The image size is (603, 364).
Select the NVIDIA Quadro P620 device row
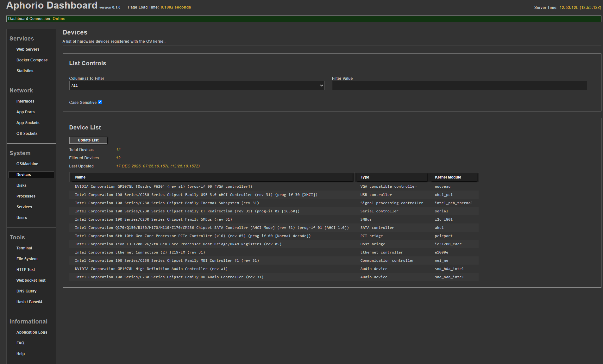pyautogui.click(x=163, y=187)
